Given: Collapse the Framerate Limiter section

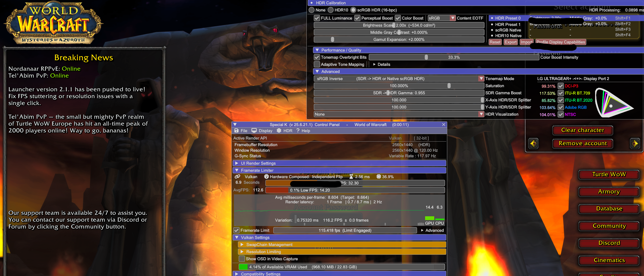Looking at the screenshot, I should (x=237, y=170).
